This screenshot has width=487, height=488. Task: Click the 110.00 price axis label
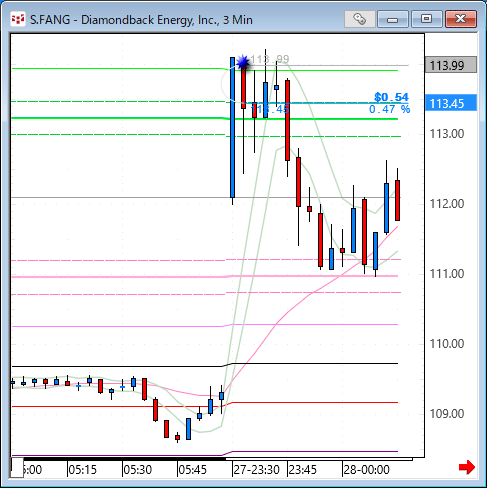pyautogui.click(x=447, y=344)
